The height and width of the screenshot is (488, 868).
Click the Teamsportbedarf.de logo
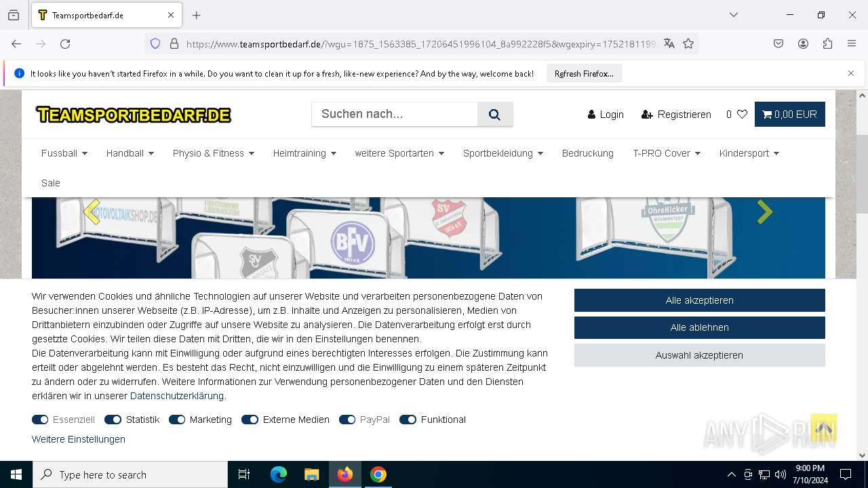pyautogui.click(x=134, y=115)
